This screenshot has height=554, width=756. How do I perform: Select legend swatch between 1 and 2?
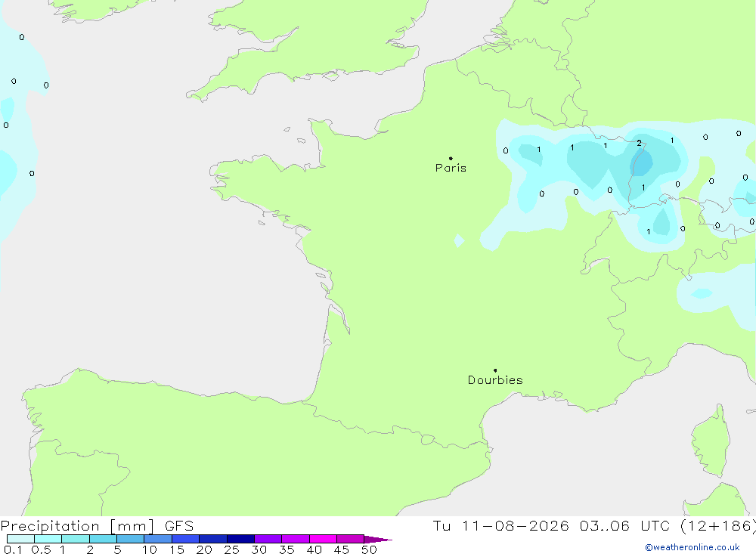click(76, 539)
